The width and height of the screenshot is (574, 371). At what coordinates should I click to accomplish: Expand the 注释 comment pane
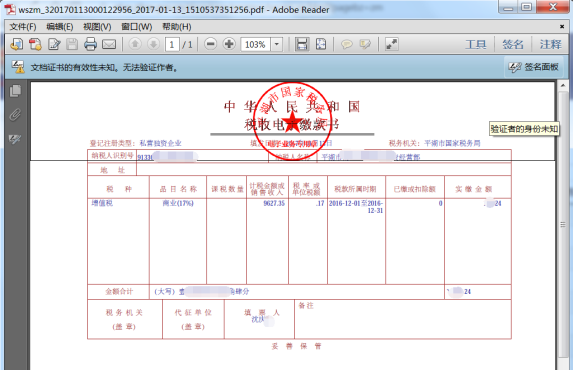click(550, 44)
